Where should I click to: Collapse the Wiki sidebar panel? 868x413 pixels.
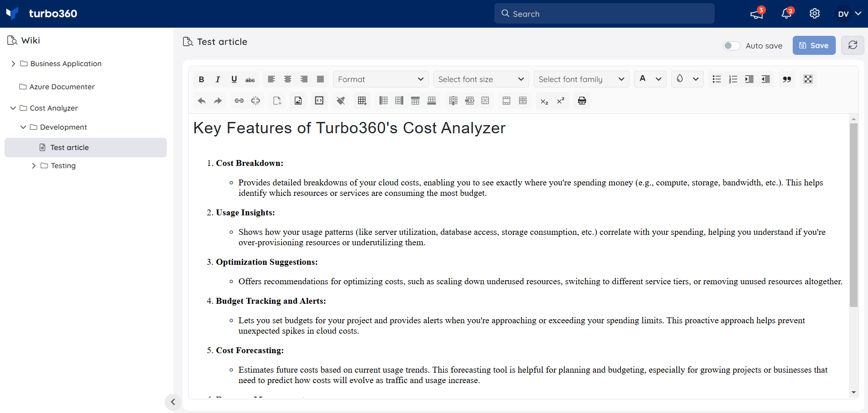click(x=173, y=402)
